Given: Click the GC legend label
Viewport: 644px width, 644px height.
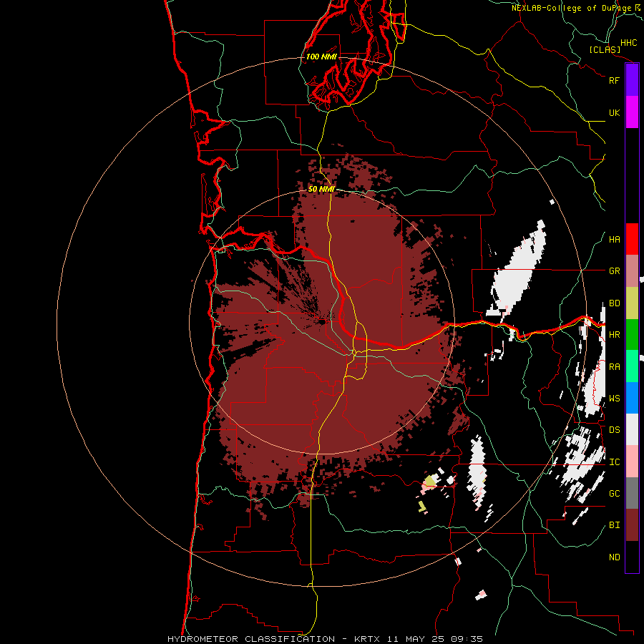Looking at the screenshot, I should click(x=614, y=494).
